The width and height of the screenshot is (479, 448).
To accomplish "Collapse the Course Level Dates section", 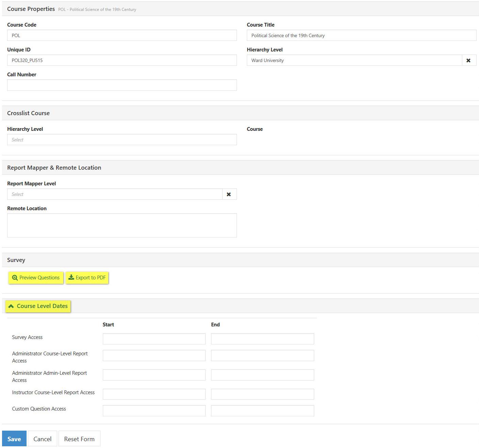I will coord(38,306).
